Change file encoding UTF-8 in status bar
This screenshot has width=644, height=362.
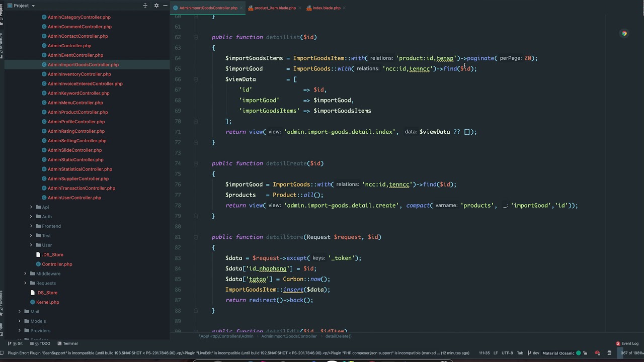point(507,353)
